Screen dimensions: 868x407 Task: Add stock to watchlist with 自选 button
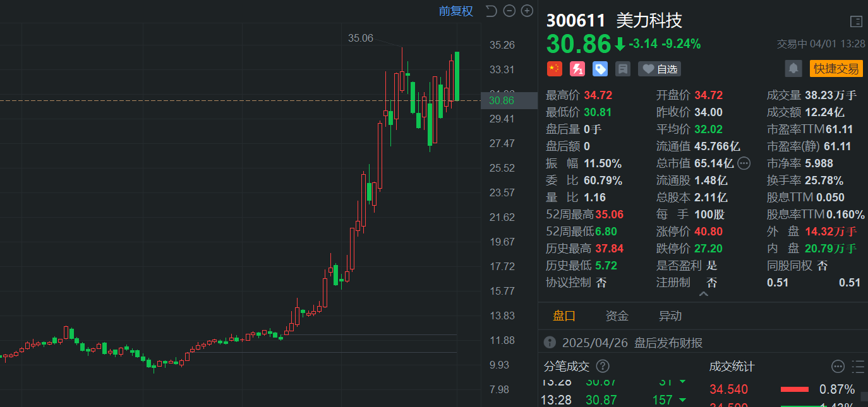pyautogui.click(x=659, y=69)
